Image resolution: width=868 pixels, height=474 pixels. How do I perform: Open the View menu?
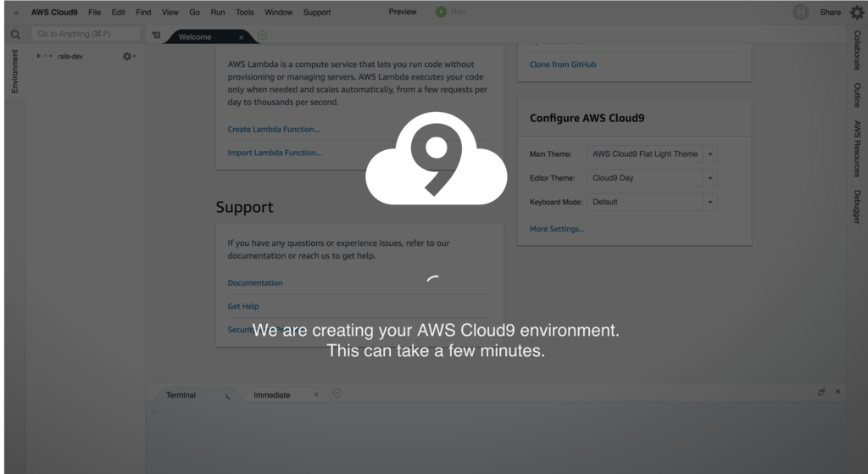[x=170, y=12]
